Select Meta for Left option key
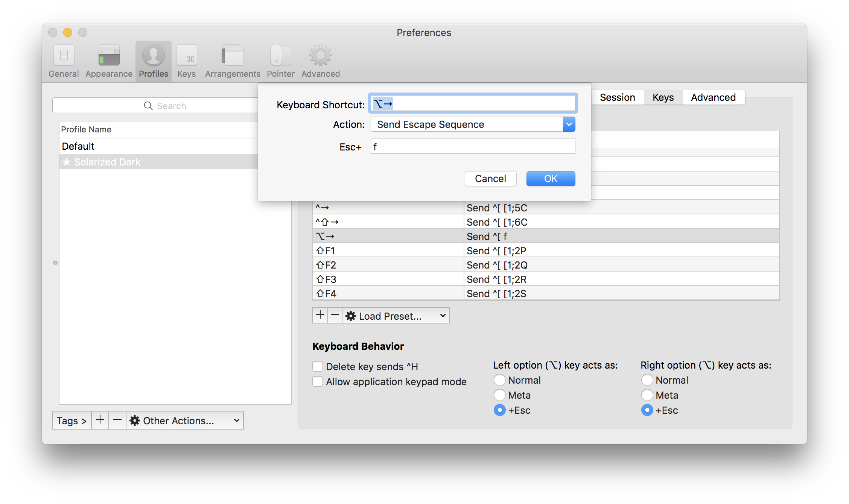849x504 pixels. tap(500, 395)
